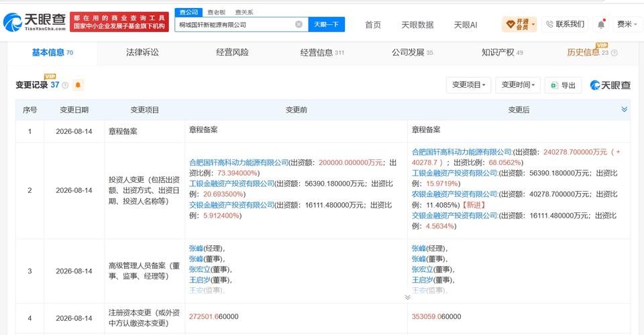Switch to the 经营信息 tab
The width and height of the screenshot is (644, 335).
322,52
